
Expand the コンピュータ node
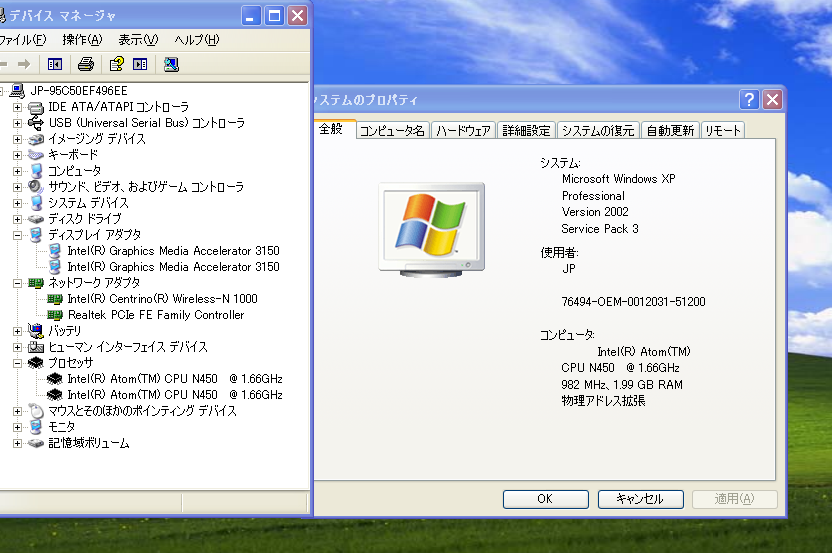18,171
